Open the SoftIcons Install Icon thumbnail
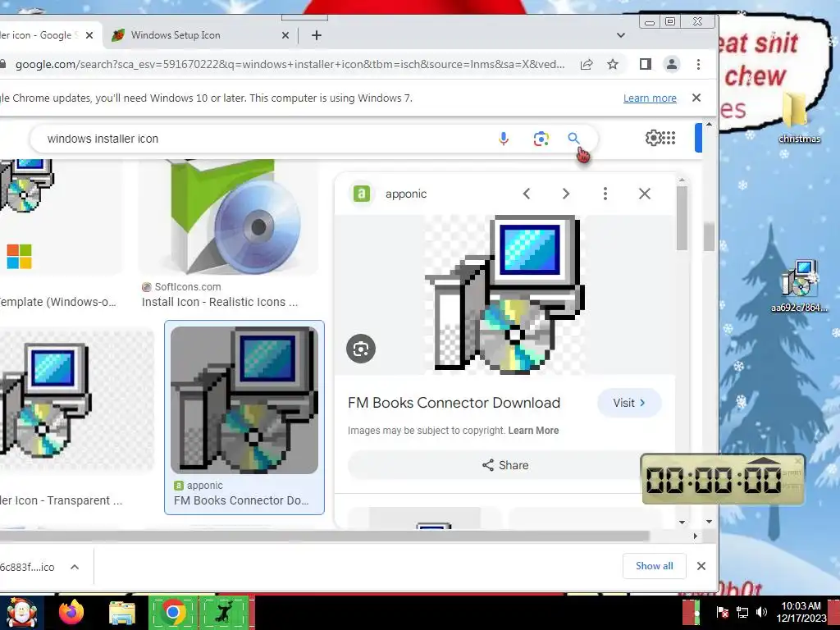Image resolution: width=840 pixels, height=630 pixels. point(229,217)
